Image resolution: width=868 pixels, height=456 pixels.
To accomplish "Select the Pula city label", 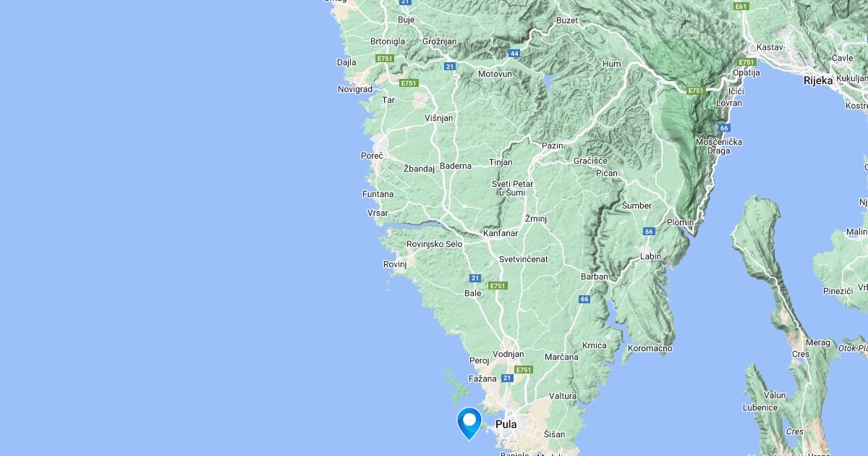I will click(506, 424).
